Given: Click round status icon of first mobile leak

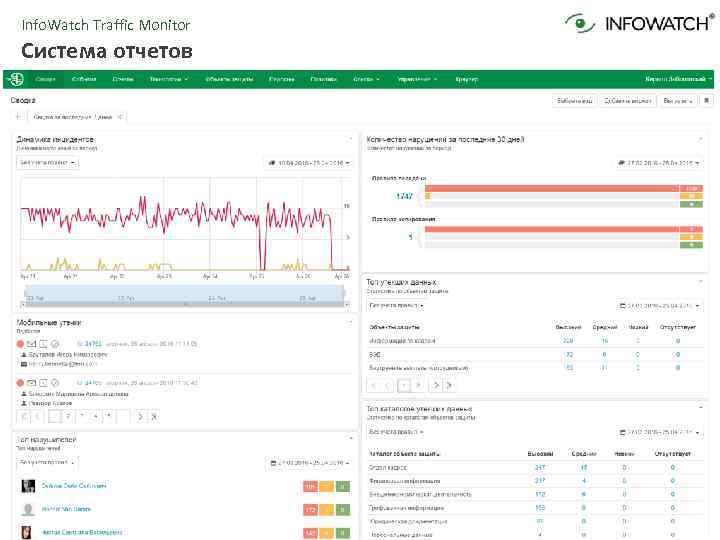Looking at the screenshot, I should coord(55,344).
